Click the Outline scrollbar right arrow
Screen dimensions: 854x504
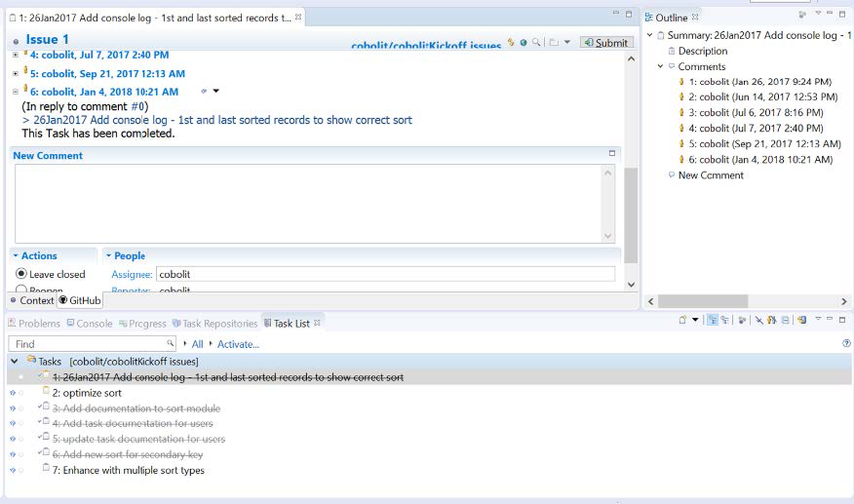(843, 301)
